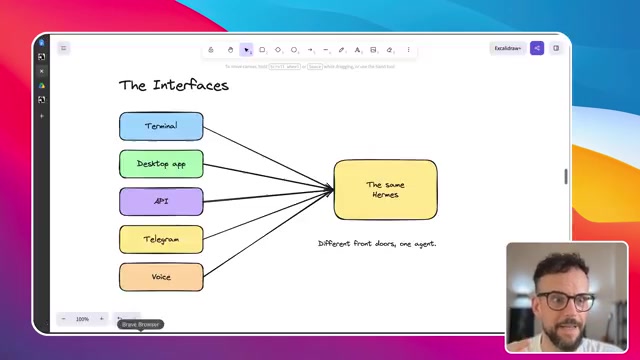This screenshot has width=640, height=360.
Task: Click the yellow Telegram box
Action: pos(161,240)
